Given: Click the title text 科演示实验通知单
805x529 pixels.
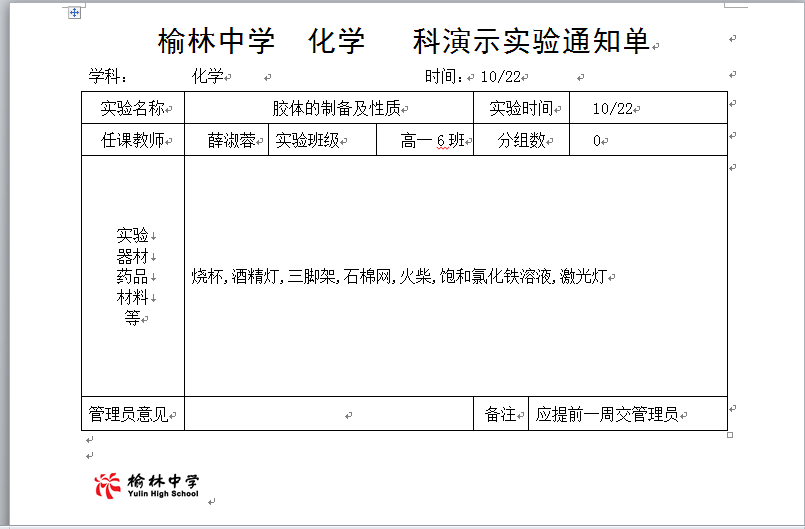Looking at the screenshot, I should (530, 42).
